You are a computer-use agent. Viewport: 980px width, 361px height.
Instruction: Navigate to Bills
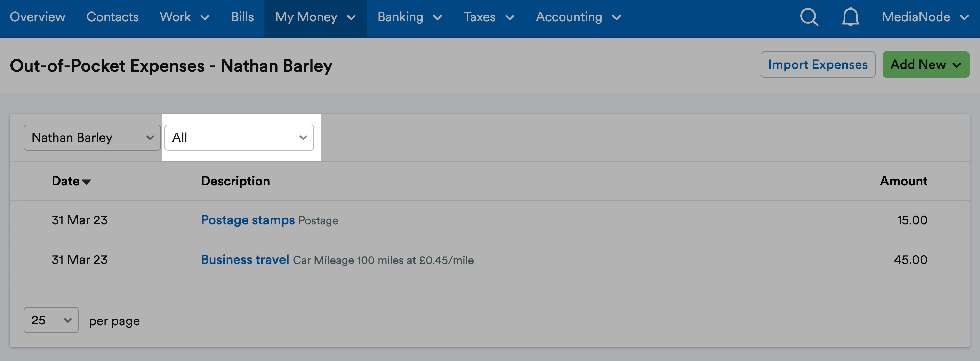pos(242,17)
